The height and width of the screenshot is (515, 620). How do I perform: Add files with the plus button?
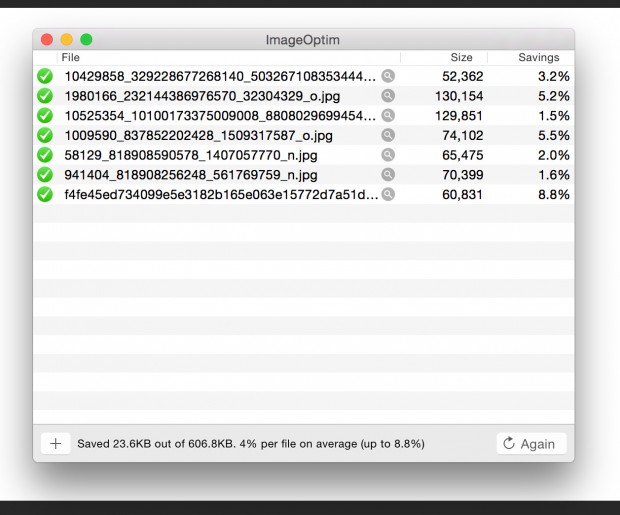point(56,443)
